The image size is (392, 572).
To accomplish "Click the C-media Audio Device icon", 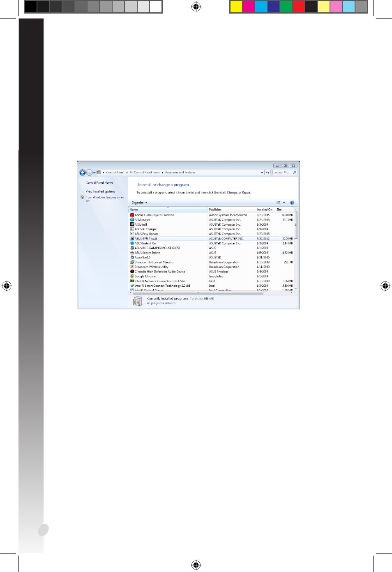I will (132, 272).
